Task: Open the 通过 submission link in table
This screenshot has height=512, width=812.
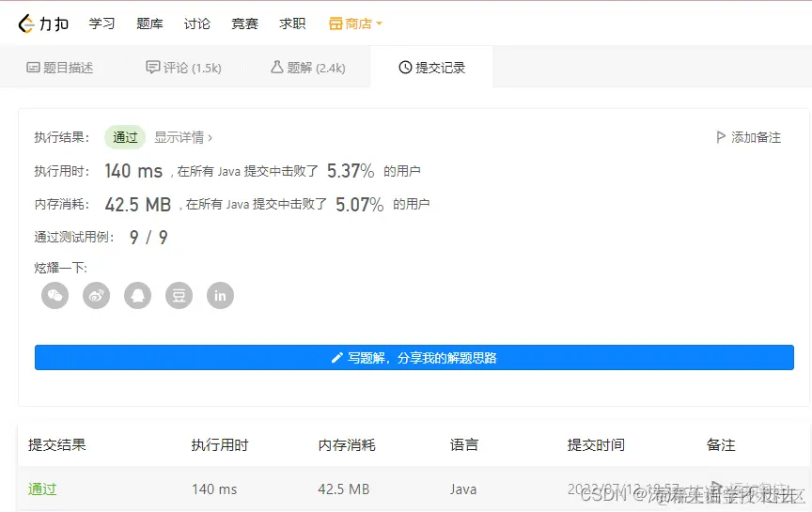Action: 42,489
